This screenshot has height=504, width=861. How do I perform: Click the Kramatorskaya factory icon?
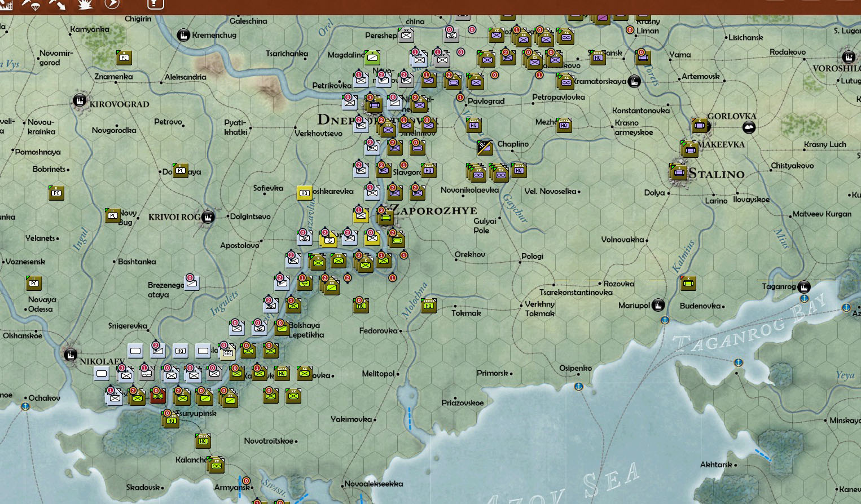pos(635,81)
